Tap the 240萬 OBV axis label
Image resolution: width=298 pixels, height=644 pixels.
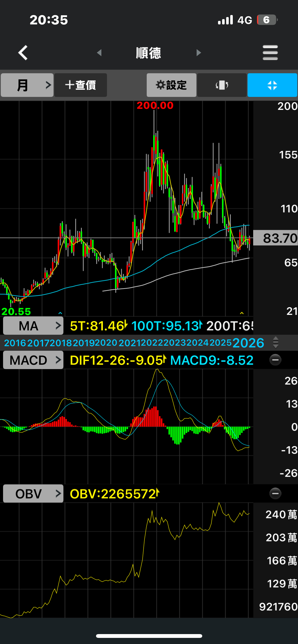[x=281, y=515]
